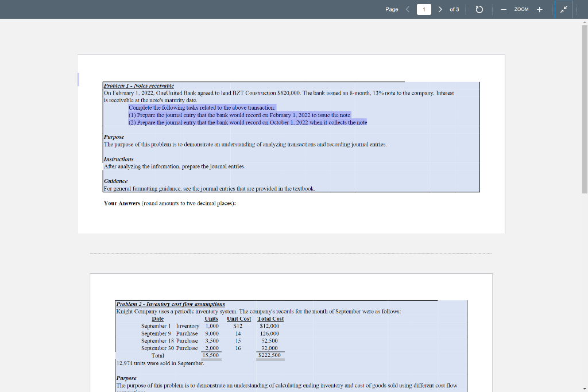Click the $12,000 inventory cost cell
This screenshot has height=392, width=588.
point(270,326)
